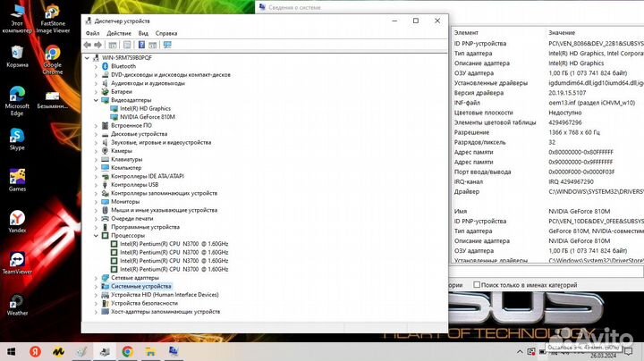Viewport: 644px width, 361px height.
Task: Open the Безымянн... desktop file icon
Action: tap(53, 100)
